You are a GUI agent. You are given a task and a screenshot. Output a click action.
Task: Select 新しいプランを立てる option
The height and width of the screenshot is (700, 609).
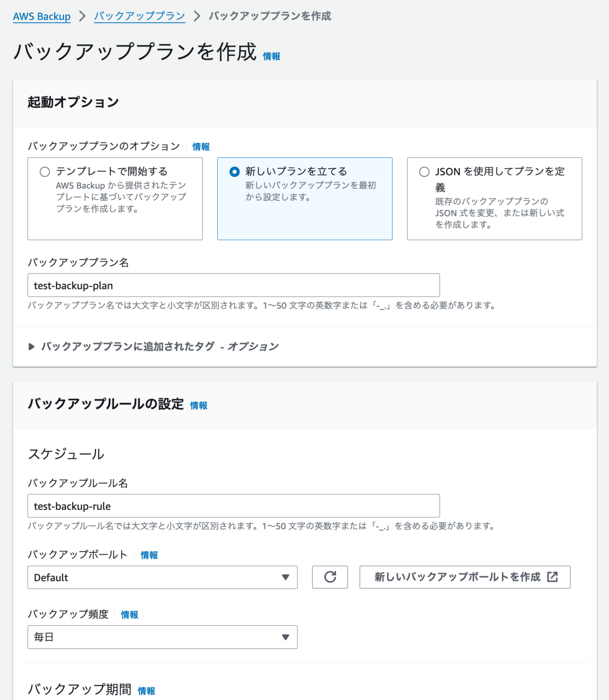(234, 171)
